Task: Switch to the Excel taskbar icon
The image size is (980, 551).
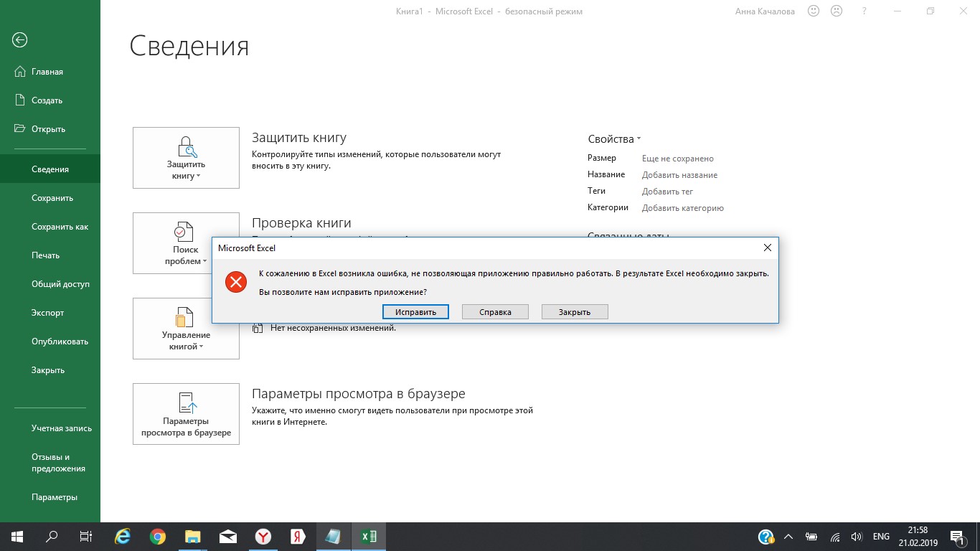Action: (369, 537)
